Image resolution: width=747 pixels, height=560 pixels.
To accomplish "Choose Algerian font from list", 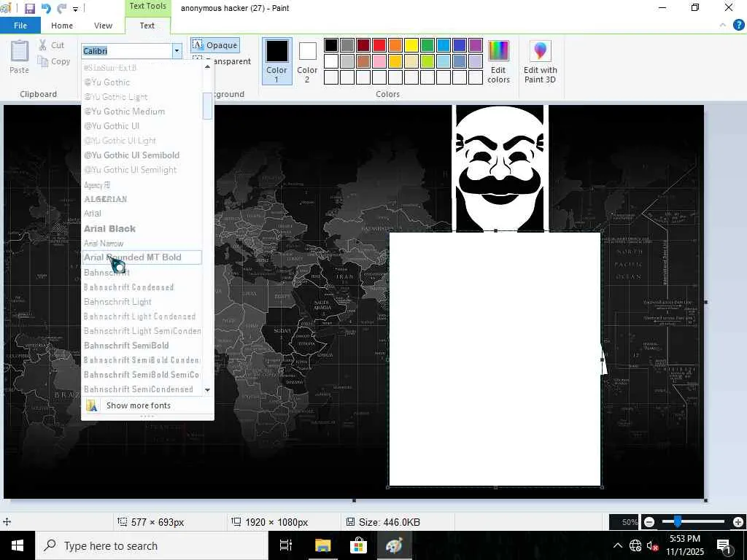I will 142,199.
